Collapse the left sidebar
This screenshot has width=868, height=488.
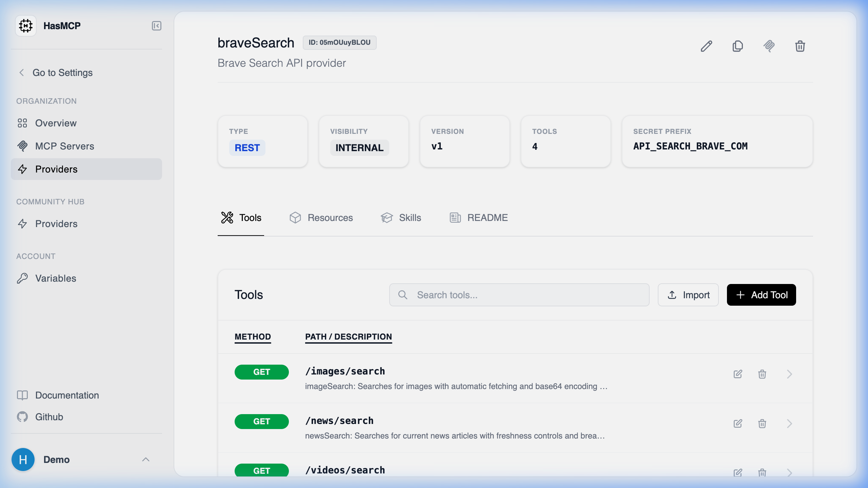coord(156,26)
